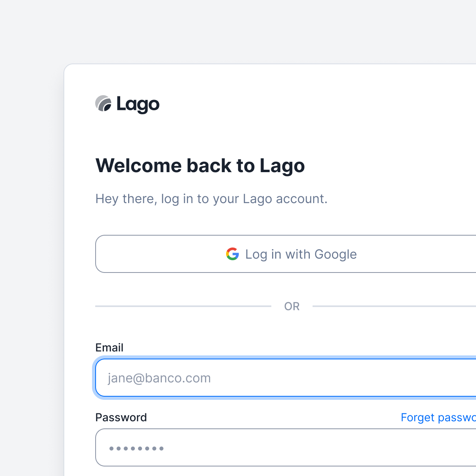Image resolution: width=476 pixels, height=476 pixels.
Task: Click the jane@banco.com placeholder text
Action: 159,378
